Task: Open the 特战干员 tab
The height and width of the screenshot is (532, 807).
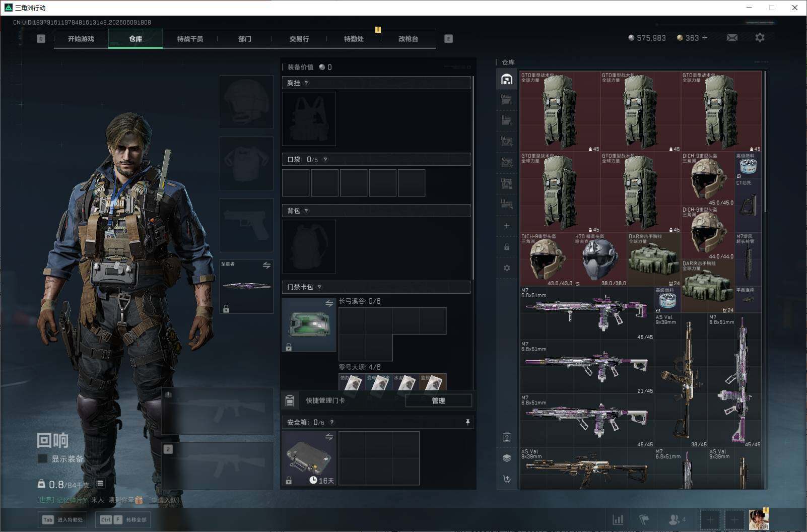Action: [x=190, y=39]
